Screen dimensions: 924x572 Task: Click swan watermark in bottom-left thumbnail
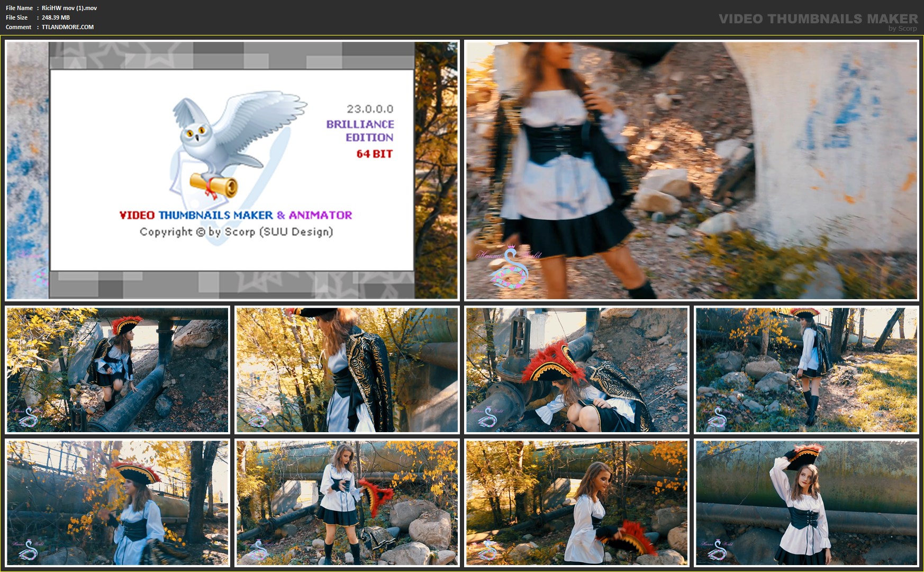[28, 550]
